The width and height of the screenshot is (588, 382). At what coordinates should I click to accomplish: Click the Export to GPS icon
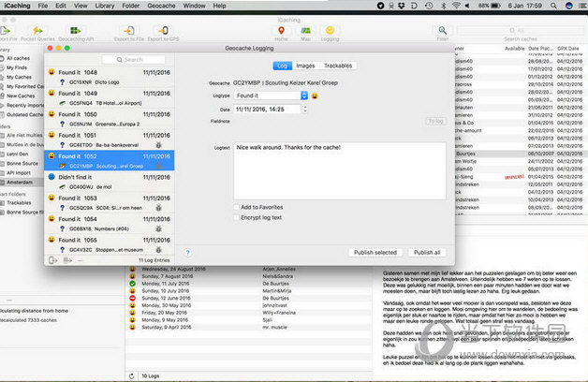pos(163,30)
